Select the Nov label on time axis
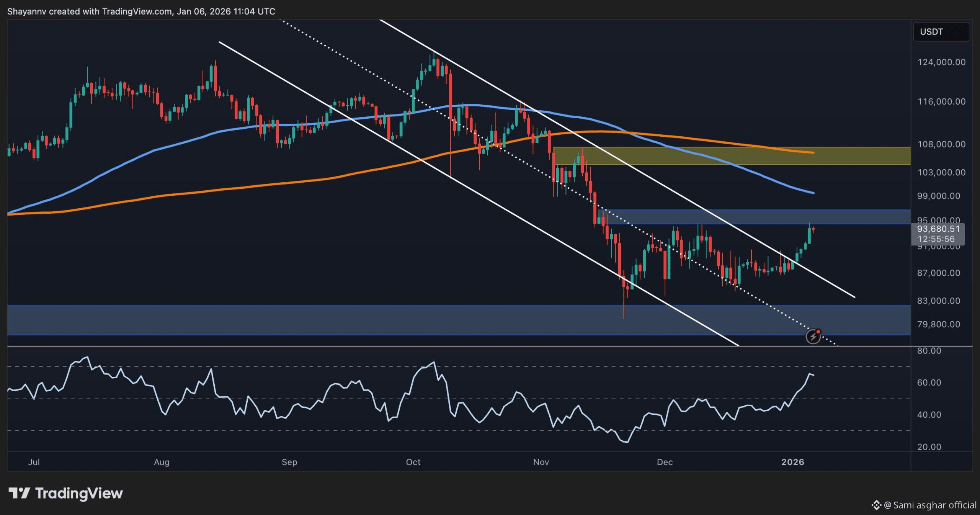 541,462
